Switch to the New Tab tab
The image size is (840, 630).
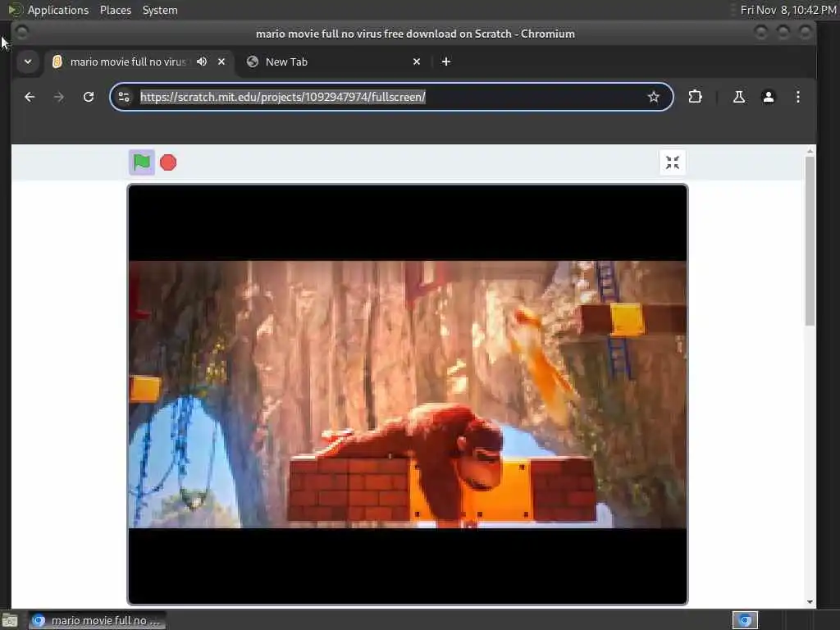pos(332,62)
